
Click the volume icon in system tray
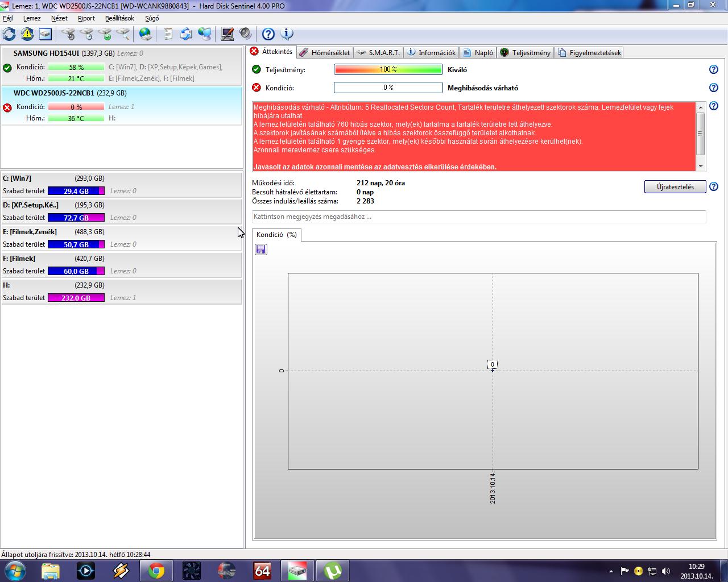click(x=666, y=571)
